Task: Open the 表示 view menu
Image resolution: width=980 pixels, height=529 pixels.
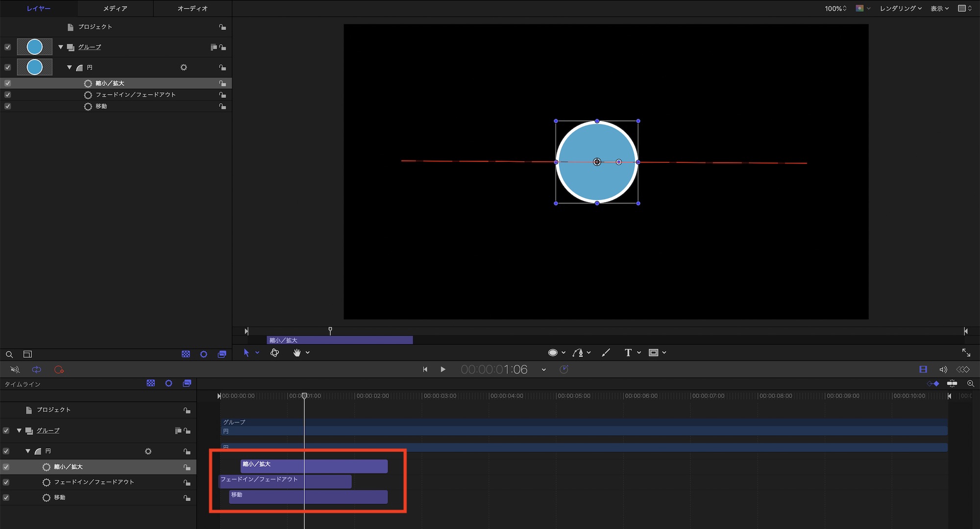Action: click(939, 8)
